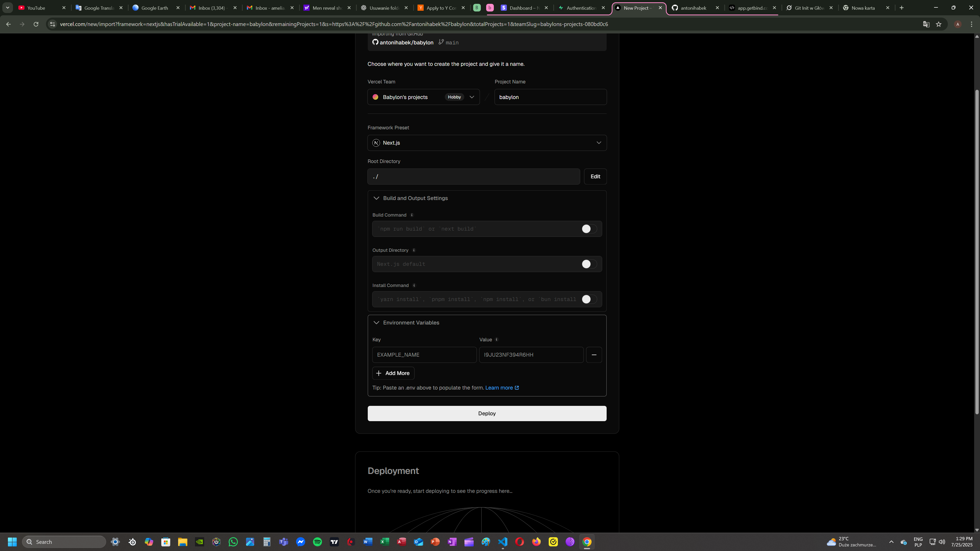Viewport: 980px width, 551px height.
Task: Enable Output Directory override toggle
Action: pyautogui.click(x=589, y=264)
